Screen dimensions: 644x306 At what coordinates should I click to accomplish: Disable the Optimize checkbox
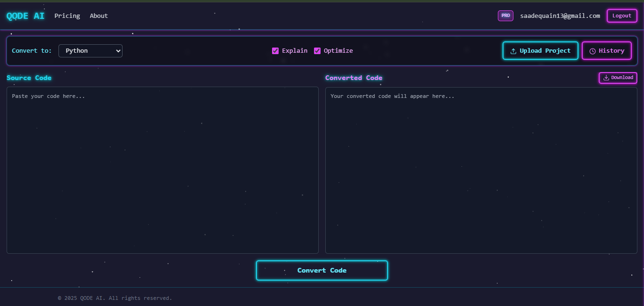click(x=317, y=51)
